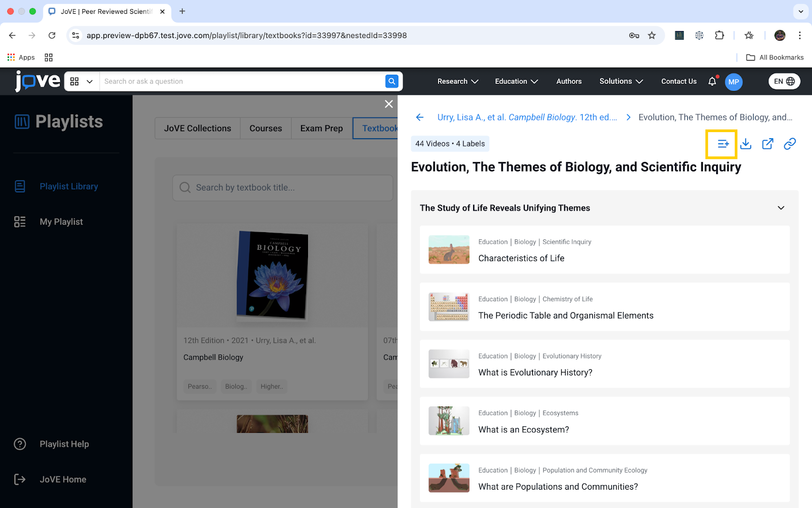Screen dimensions: 812x508
Task: Select the Courses tab
Action: 265,129
